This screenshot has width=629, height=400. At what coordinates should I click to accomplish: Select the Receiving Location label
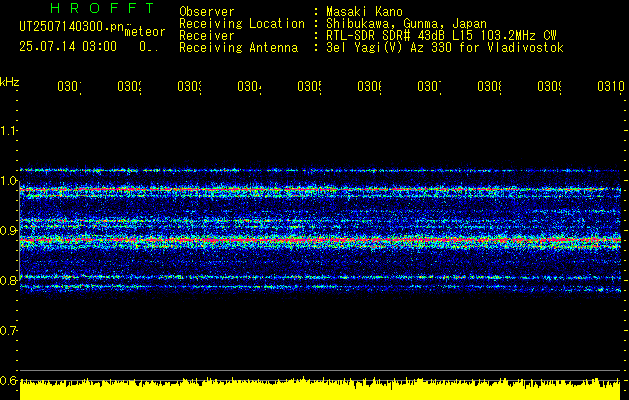[242, 24]
